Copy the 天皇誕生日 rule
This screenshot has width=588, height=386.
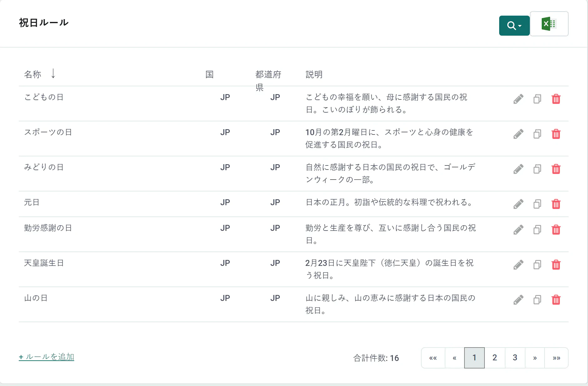point(537,265)
